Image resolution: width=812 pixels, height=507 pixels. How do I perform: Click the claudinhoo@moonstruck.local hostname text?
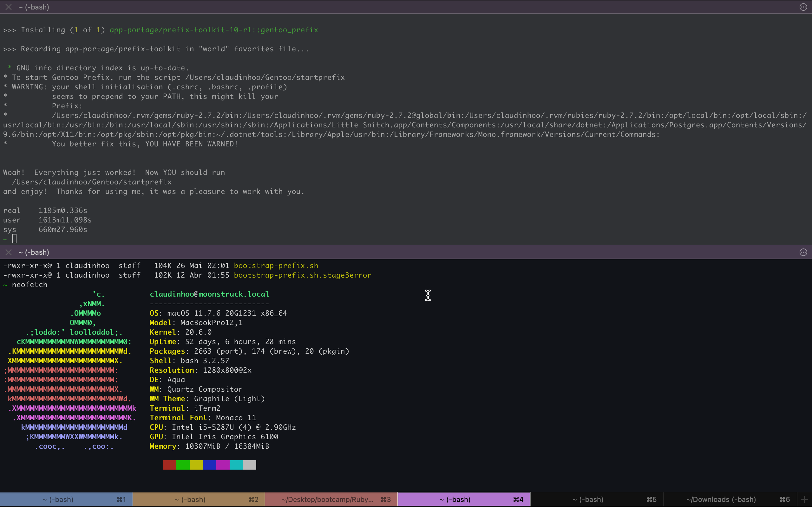tap(209, 294)
